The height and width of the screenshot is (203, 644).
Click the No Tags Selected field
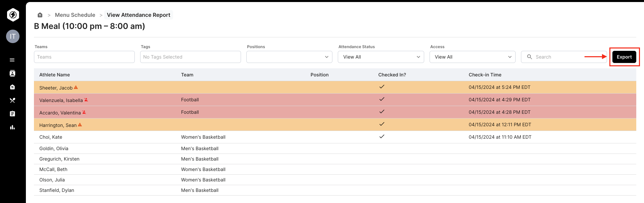pyautogui.click(x=191, y=57)
